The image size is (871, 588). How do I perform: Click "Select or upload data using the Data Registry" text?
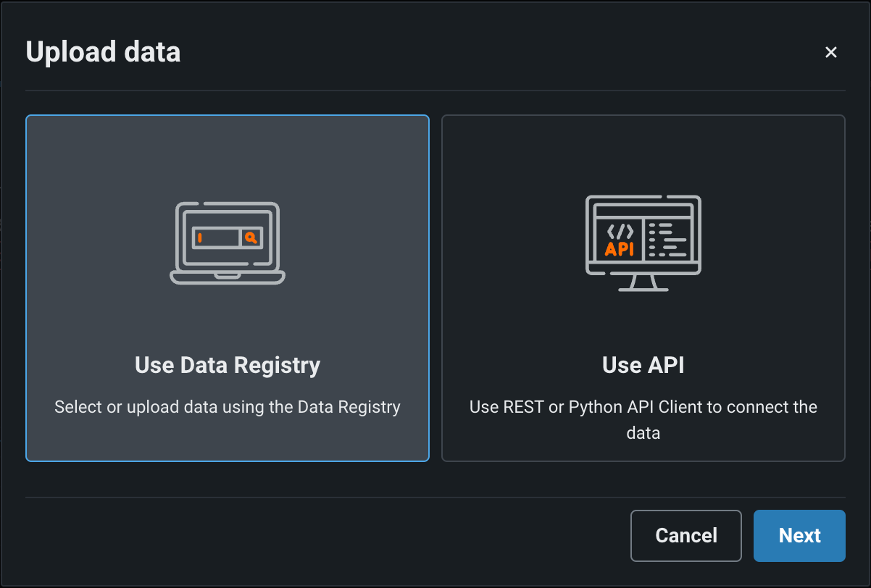tap(228, 407)
